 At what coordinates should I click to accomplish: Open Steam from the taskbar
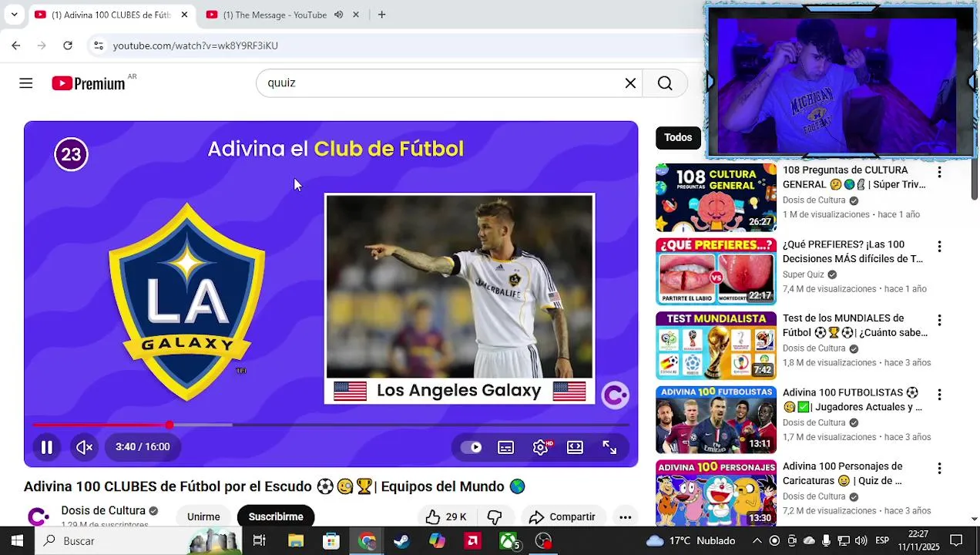pyautogui.click(x=401, y=541)
